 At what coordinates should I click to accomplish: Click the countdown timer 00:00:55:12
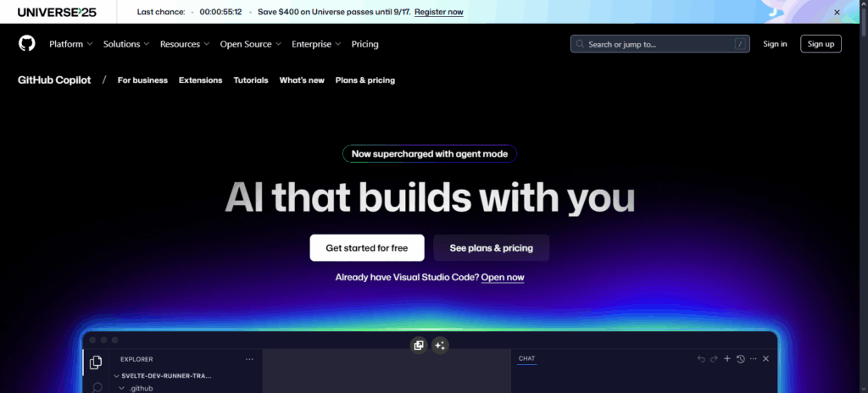[220, 12]
